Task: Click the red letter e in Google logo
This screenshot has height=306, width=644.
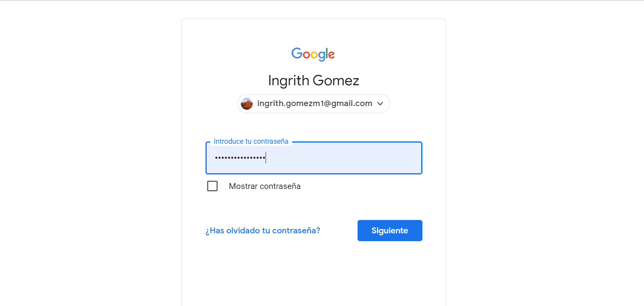Action: click(331, 55)
